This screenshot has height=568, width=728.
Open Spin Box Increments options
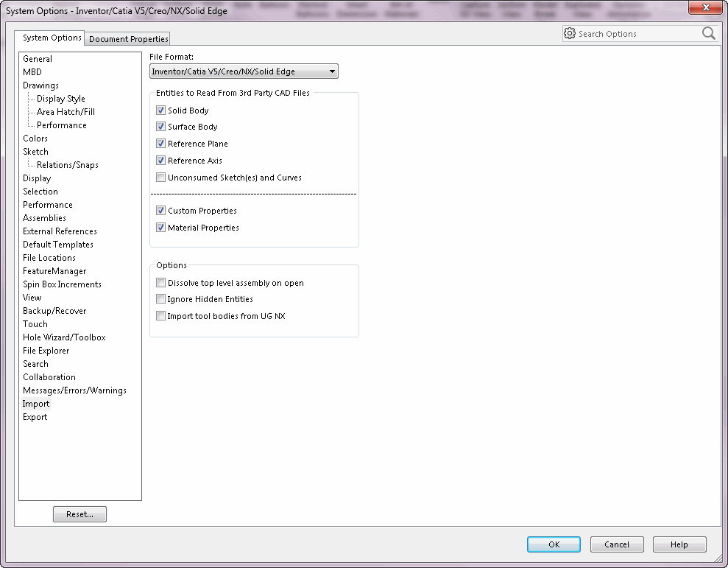(62, 284)
